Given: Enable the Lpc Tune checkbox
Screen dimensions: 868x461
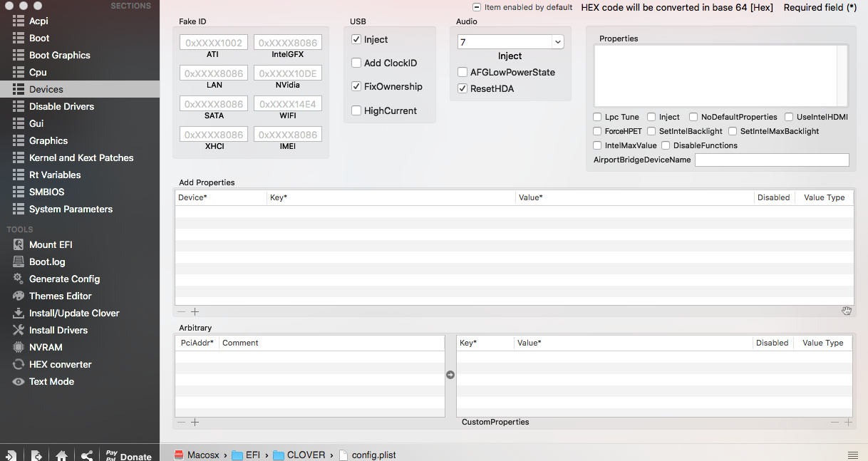Looking at the screenshot, I should coord(597,117).
